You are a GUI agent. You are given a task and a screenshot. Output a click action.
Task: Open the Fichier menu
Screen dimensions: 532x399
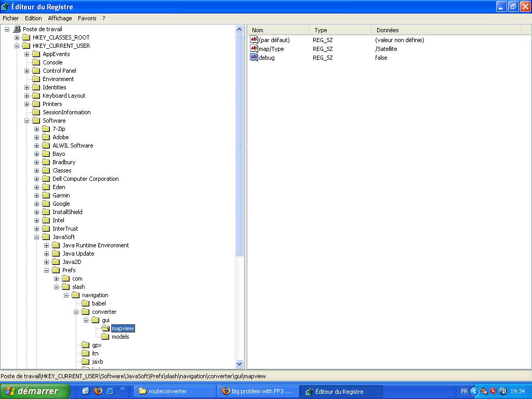tap(11, 18)
